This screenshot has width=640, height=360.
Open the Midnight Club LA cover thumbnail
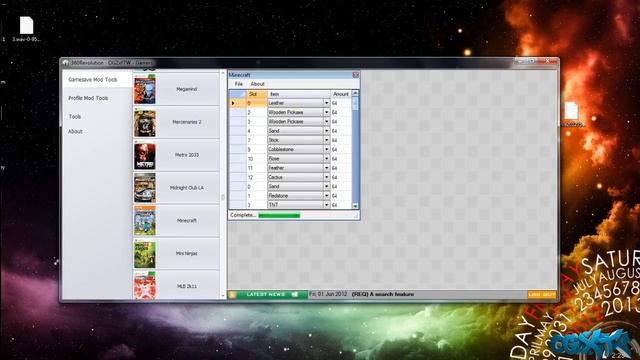[144, 188]
